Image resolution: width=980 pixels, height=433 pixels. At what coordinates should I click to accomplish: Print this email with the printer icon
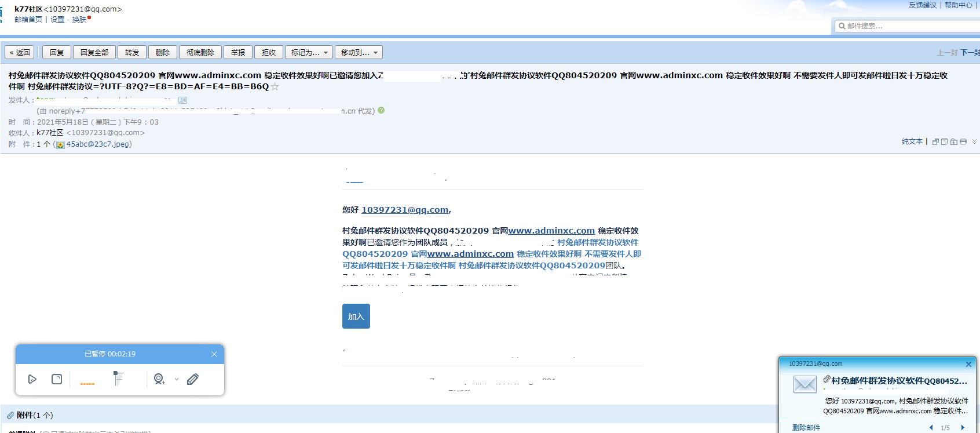(963, 141)
